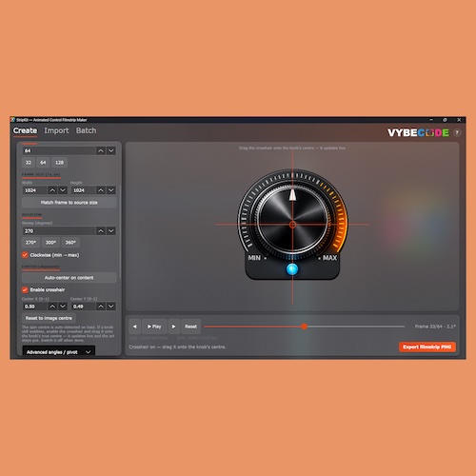The image size is (476, 476).
Task: Click Match frame to source size
Action: (x=69, y=203)
